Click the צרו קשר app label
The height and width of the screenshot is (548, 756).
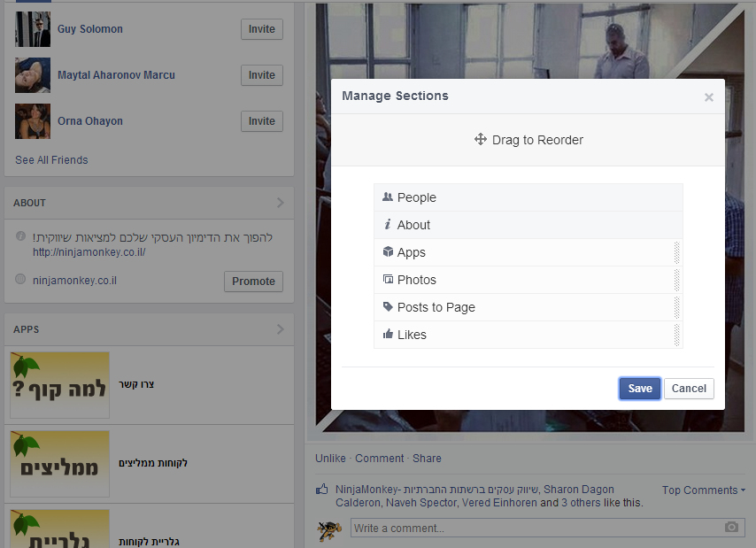point(136,384)
